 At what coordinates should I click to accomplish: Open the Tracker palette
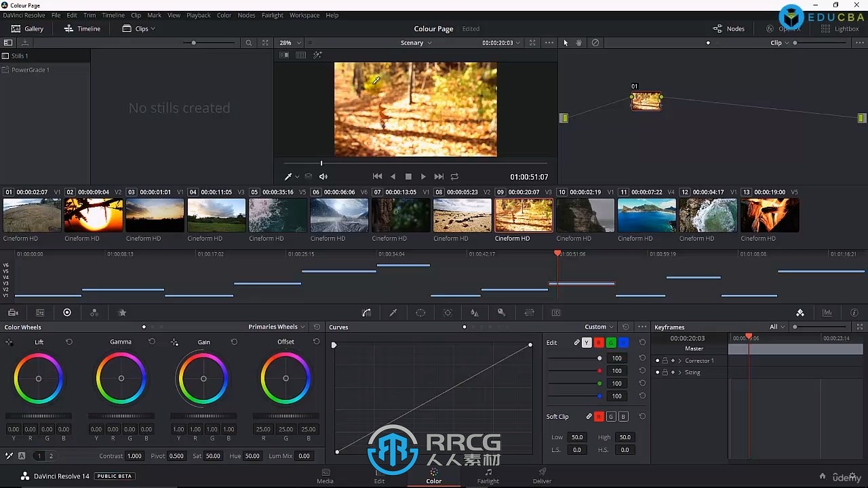click(448, 312)
